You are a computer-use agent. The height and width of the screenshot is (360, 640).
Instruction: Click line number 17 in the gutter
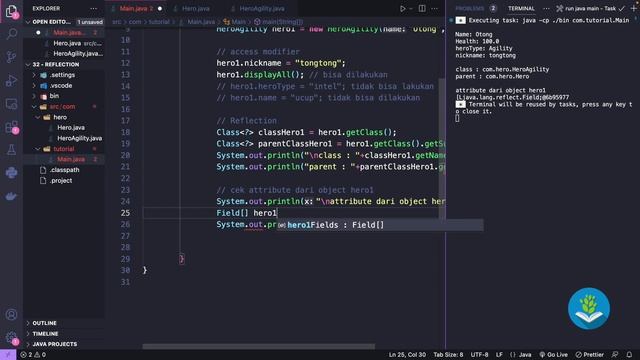[125, 121]
